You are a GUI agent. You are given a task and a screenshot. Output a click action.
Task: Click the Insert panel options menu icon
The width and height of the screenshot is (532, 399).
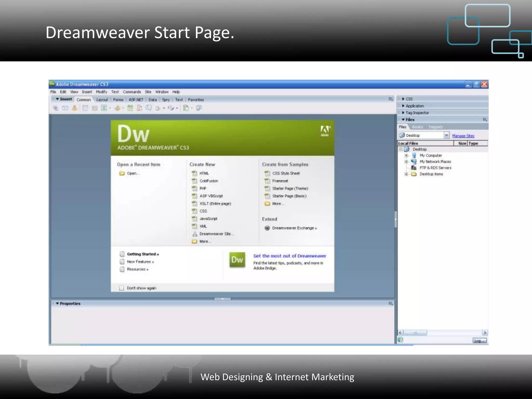(x=391, y=99)
